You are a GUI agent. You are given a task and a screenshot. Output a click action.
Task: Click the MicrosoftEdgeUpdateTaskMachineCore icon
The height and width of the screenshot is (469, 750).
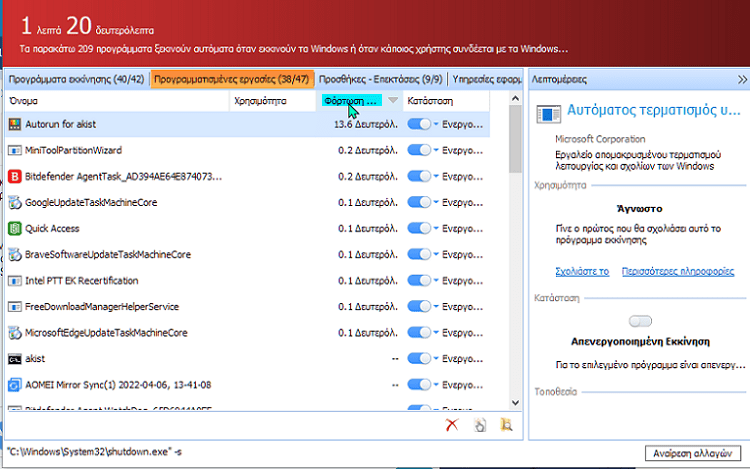point(15,333)
